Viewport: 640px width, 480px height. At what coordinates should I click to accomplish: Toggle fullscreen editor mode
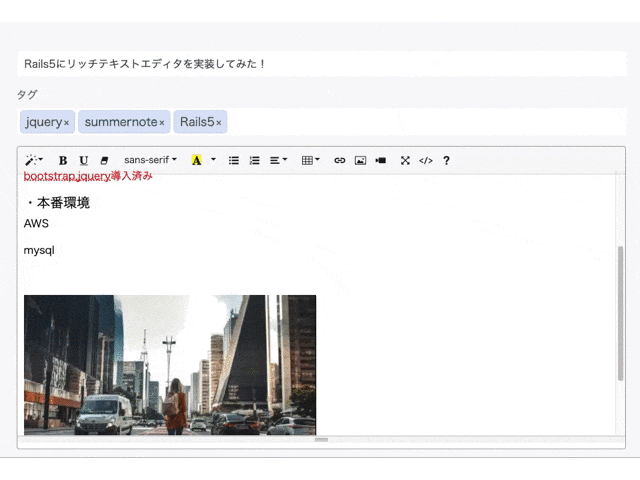pos(405,160)
